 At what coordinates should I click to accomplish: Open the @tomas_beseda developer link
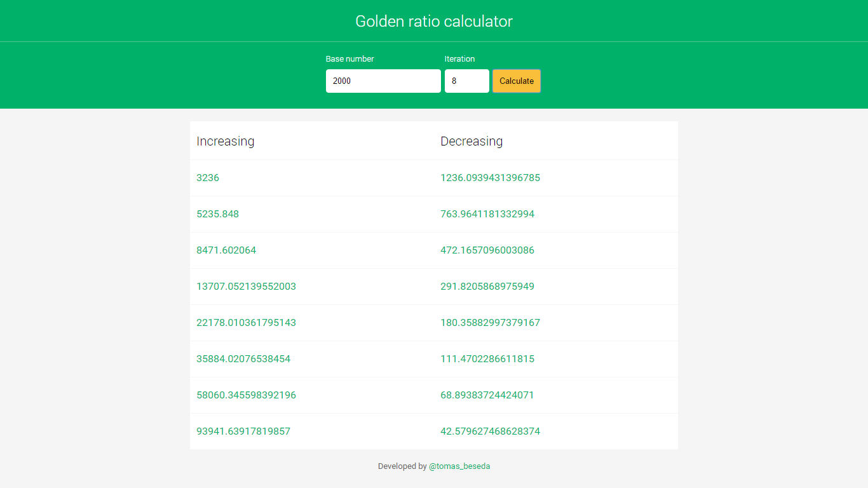pos(461,466)
